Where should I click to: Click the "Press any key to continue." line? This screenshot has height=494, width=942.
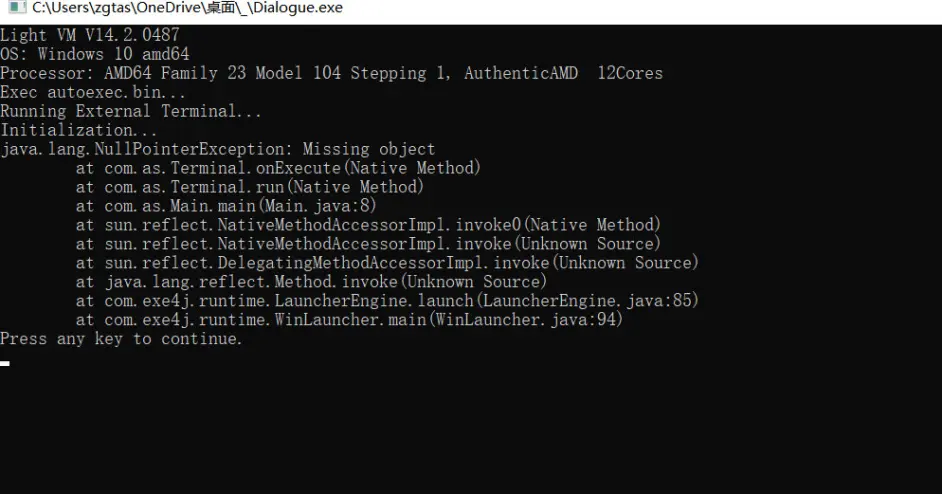point(122,339)
